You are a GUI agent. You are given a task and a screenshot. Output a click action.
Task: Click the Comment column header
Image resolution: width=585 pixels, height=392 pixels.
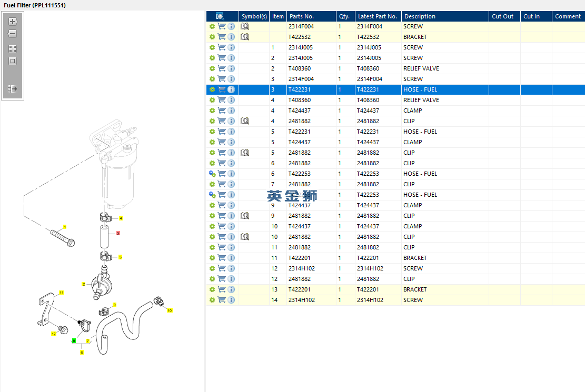tap(568, 16)
